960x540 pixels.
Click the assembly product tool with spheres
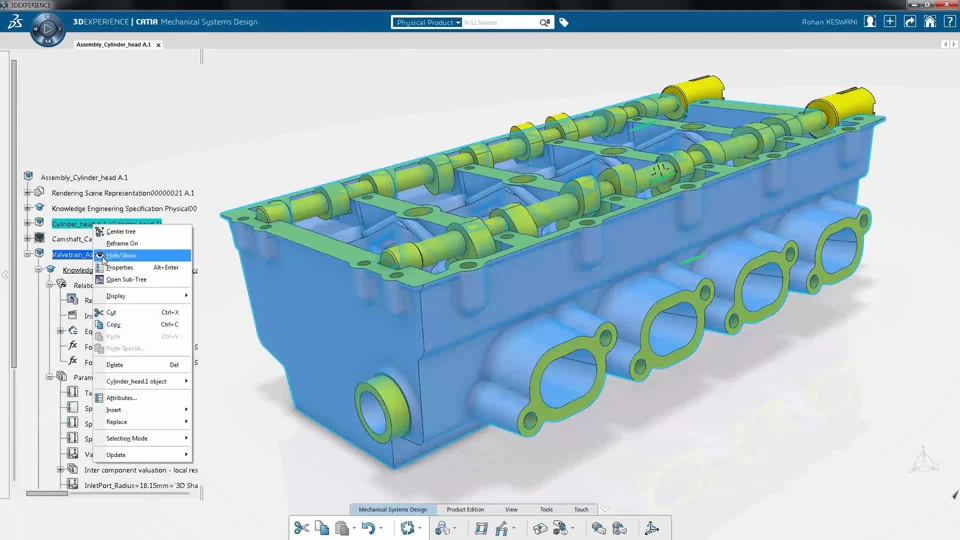pyautogui.click(x=442, y=528)
